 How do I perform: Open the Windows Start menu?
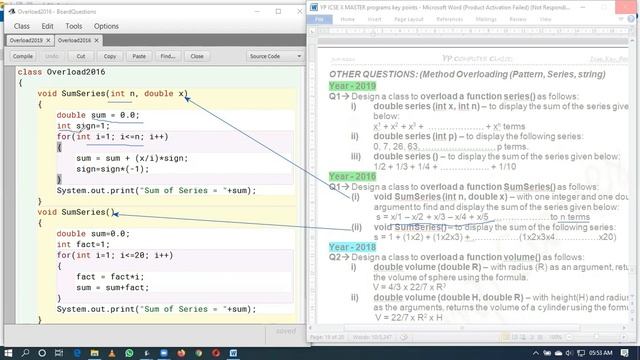pyautogui.click(x=8, y=353)
